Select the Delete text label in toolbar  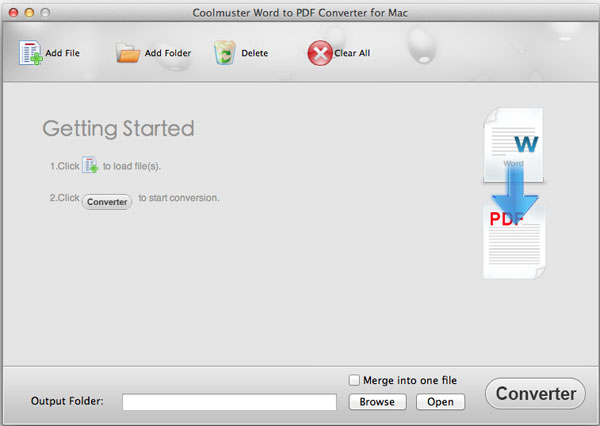click(x=255, y=53)
